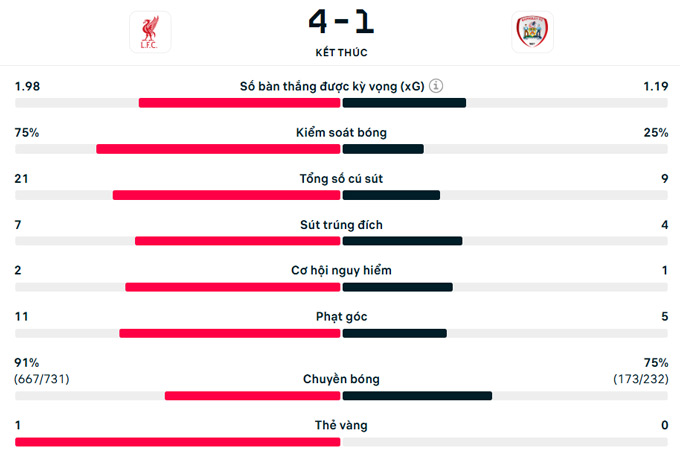Click the Tổng số cú sút label
The image size is (680, 461).
[340, 179]
